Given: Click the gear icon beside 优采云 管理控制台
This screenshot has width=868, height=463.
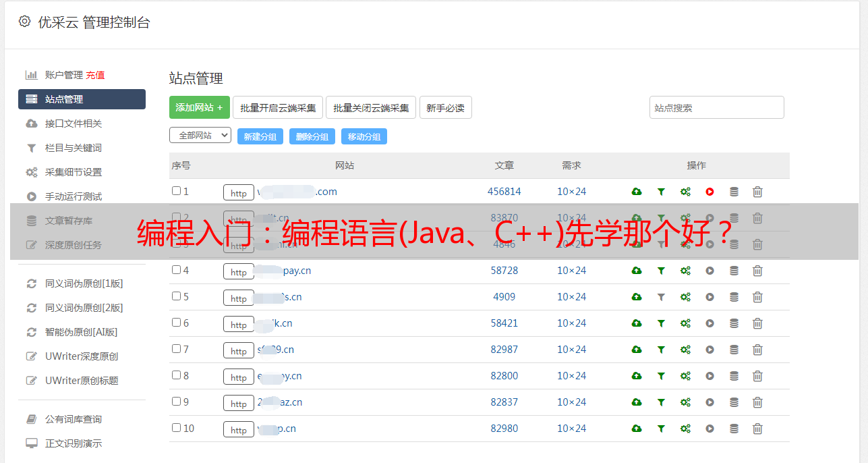Looking at the screenshot, I should coord(24,22).
